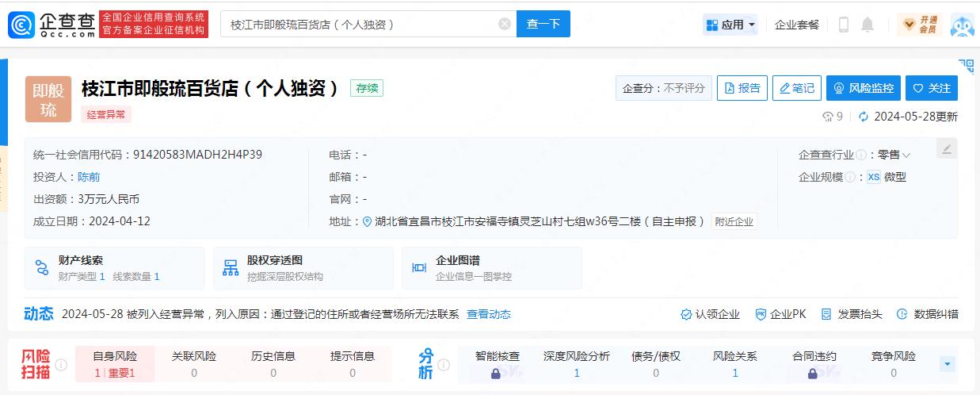The image size is (980, 395).
Task: Open the 报告 report button
Action: [742, 88]
